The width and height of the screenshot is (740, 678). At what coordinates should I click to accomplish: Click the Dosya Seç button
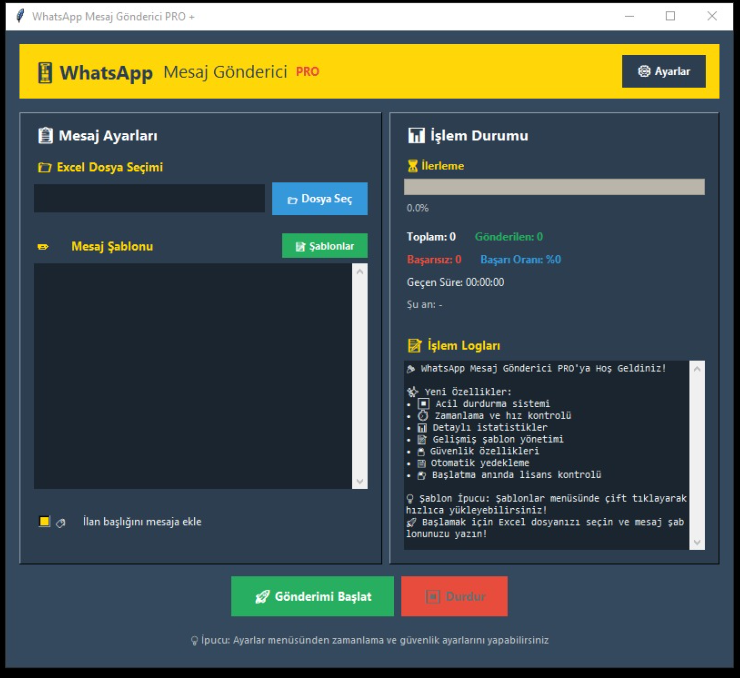[320, 199]
